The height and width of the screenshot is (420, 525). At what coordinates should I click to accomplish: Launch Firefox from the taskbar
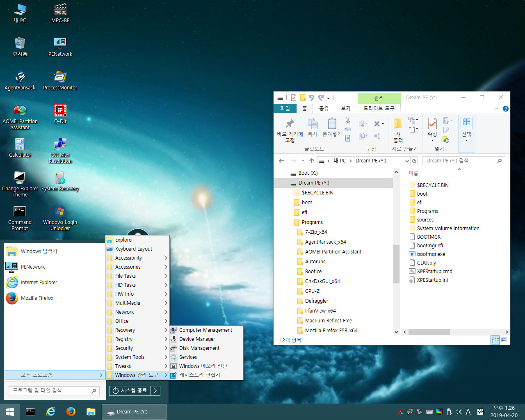(71, 412)
